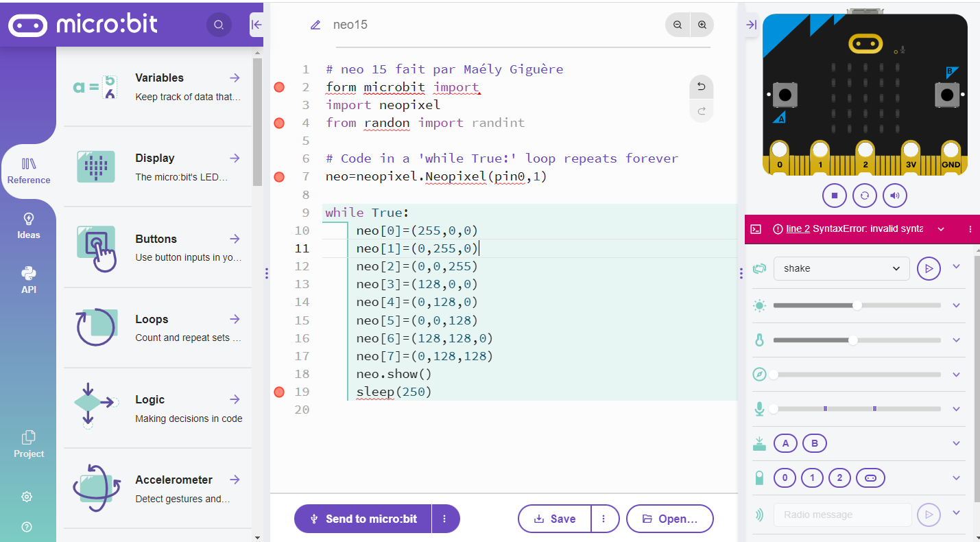Image resolution: width=980 pixels, height=542 pixels.
Task: Click the Radio message input field
Action: coord(843,515)
